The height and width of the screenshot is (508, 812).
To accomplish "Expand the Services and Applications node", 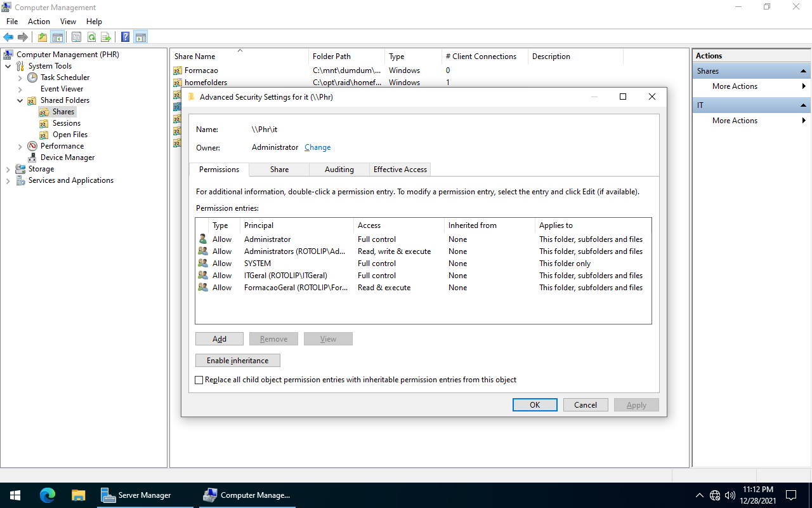I will pos(8,180).
